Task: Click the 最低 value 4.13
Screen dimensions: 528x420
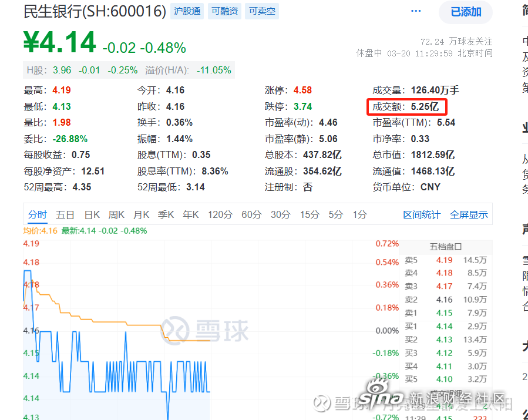Action: pos(62,107)
